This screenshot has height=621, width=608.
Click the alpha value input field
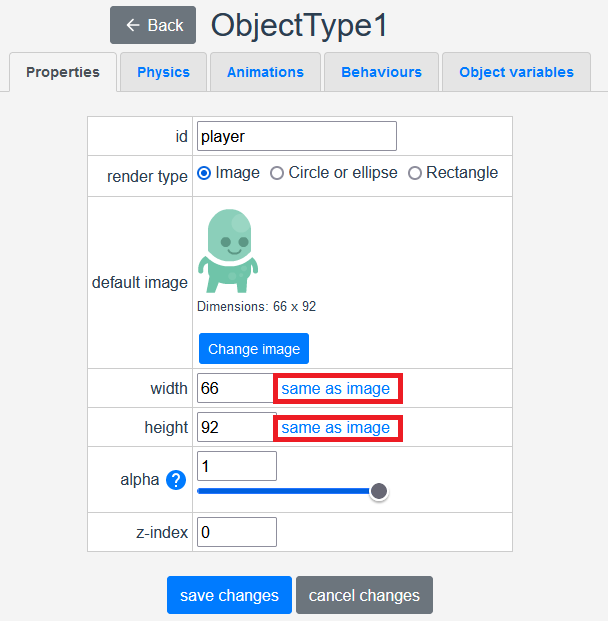point(237,466)
